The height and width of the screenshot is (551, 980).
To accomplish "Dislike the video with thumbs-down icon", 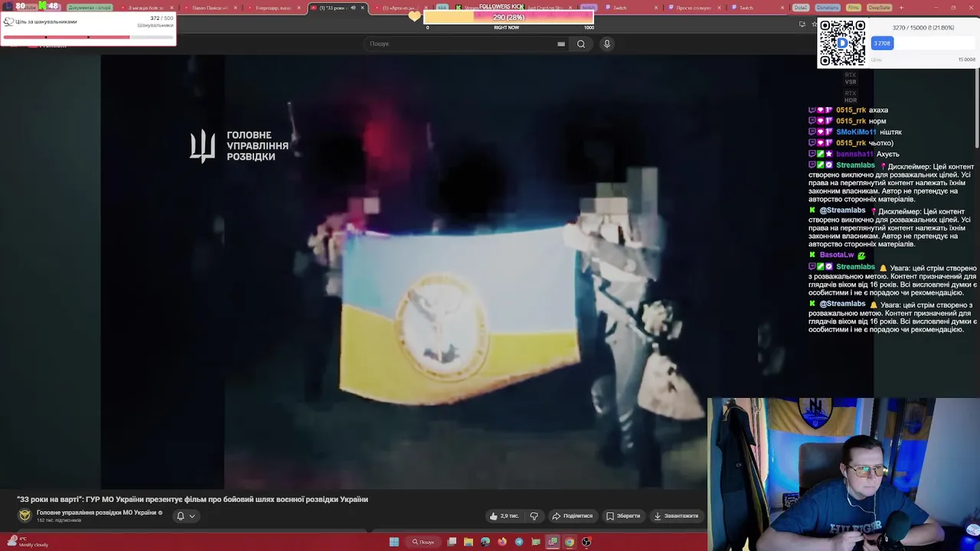I will [534, 516].
